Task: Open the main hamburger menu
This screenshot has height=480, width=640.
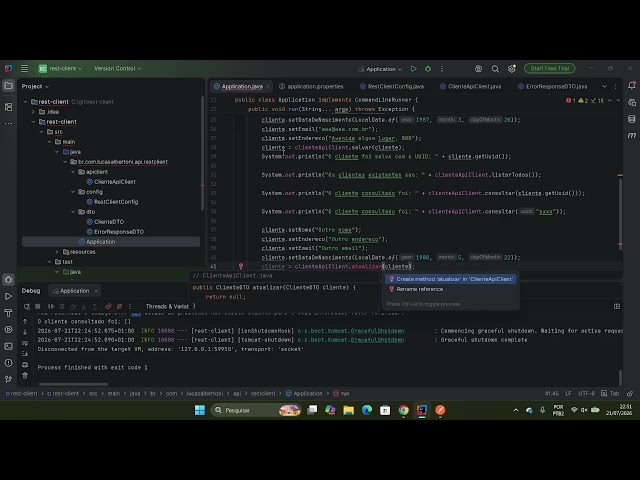Action: pyautogui.click(x=24, y=69)
